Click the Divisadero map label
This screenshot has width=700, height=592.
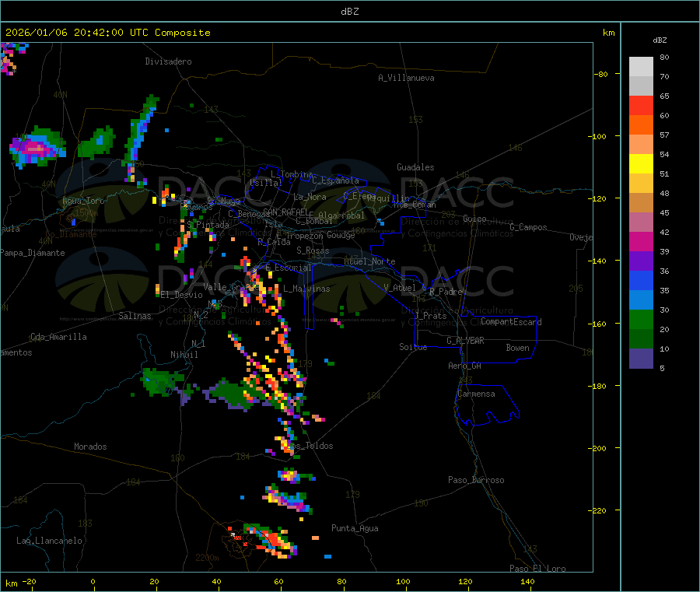point(168,61)
